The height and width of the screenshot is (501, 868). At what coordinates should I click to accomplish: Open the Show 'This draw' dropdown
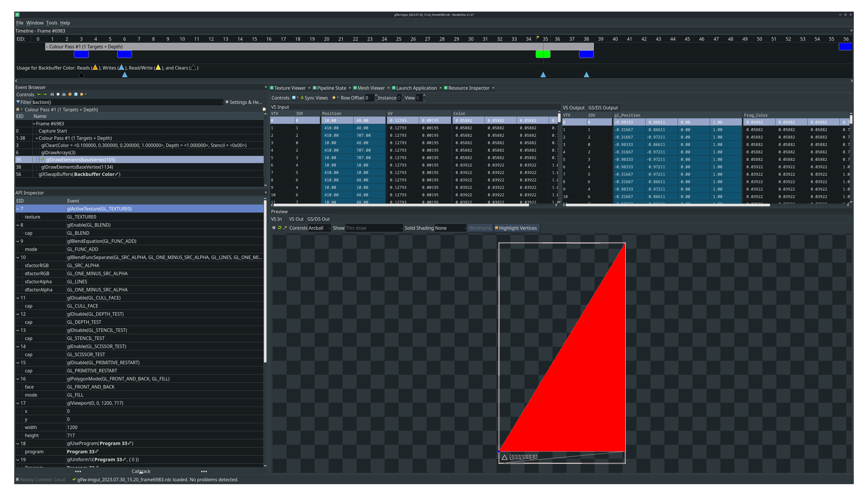[374, 228]
